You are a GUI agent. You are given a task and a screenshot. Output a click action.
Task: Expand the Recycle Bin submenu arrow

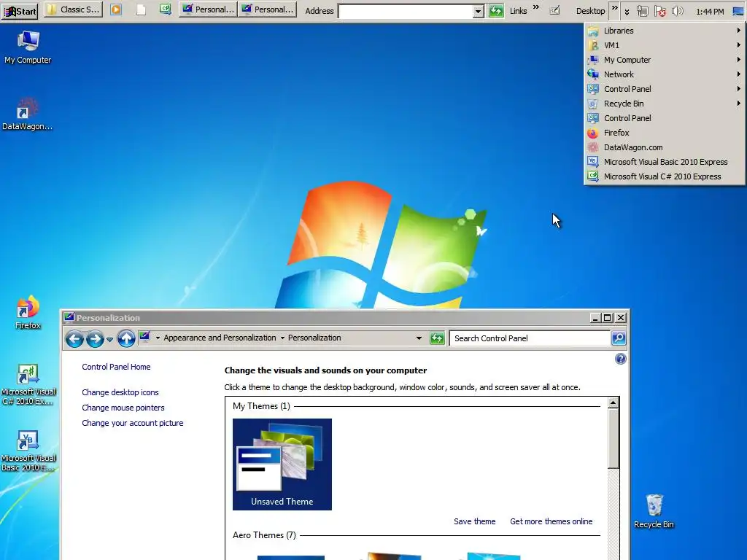[x=738, y=104]
